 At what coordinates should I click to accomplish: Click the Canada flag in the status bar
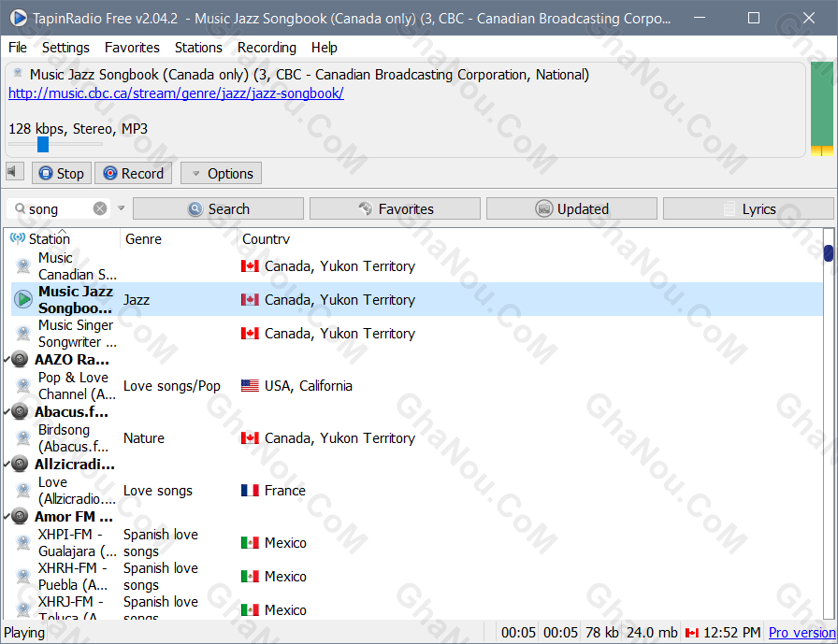[x=691, y=633]
